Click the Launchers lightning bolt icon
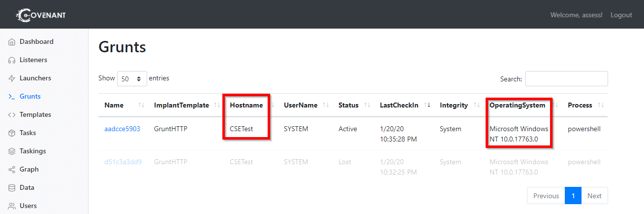The image size is (644, 214). (12, 78)
